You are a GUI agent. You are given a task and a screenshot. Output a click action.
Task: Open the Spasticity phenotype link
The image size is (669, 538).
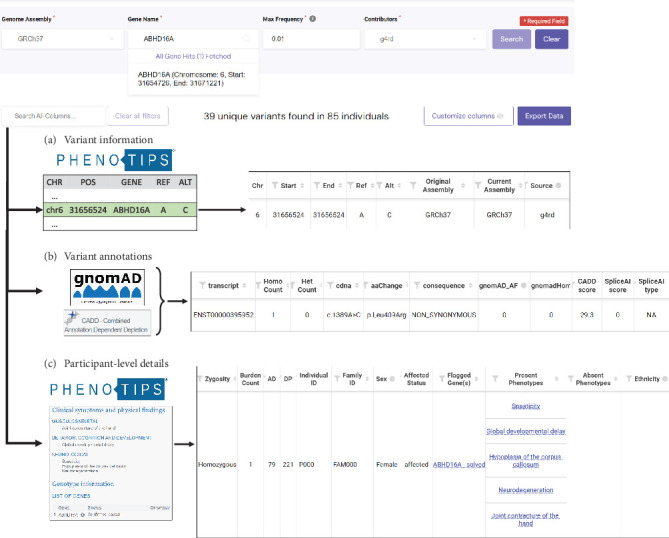[526, 406]
